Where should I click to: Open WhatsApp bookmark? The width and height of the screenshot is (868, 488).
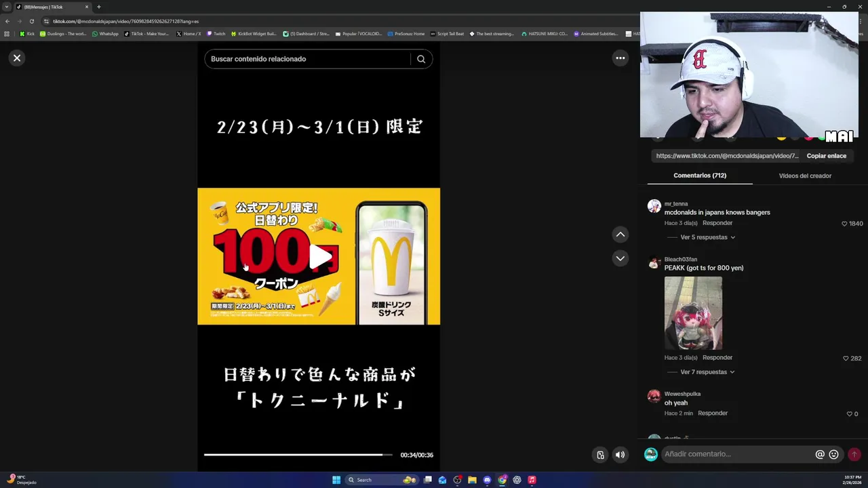(105, 34)
